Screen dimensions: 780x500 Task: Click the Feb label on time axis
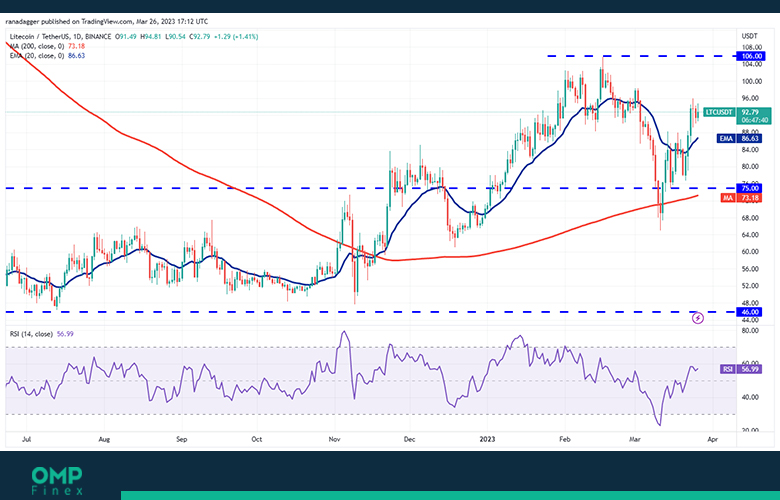(x=565, y=439)
